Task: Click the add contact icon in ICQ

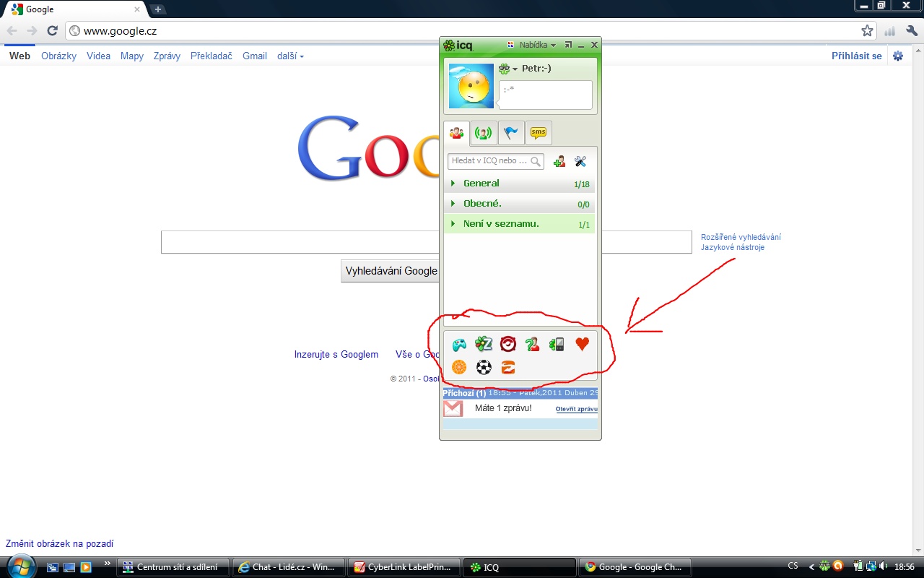Action: click(x=559, y=162)
